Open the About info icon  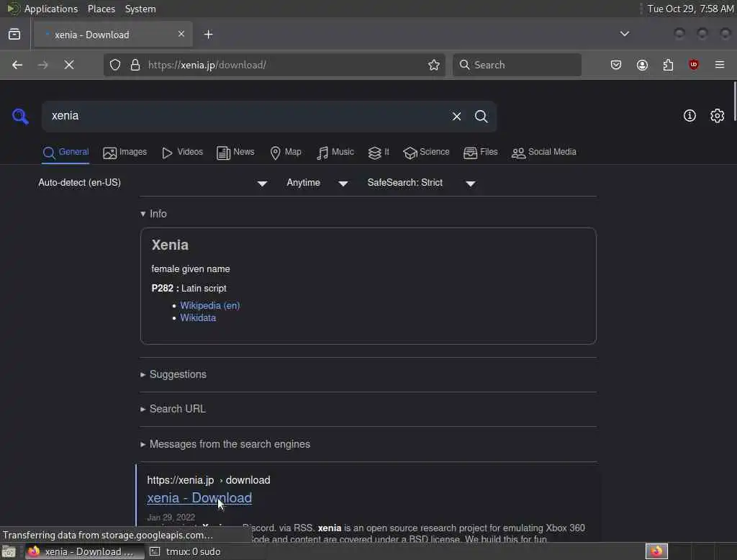click(x=689, y=116)
